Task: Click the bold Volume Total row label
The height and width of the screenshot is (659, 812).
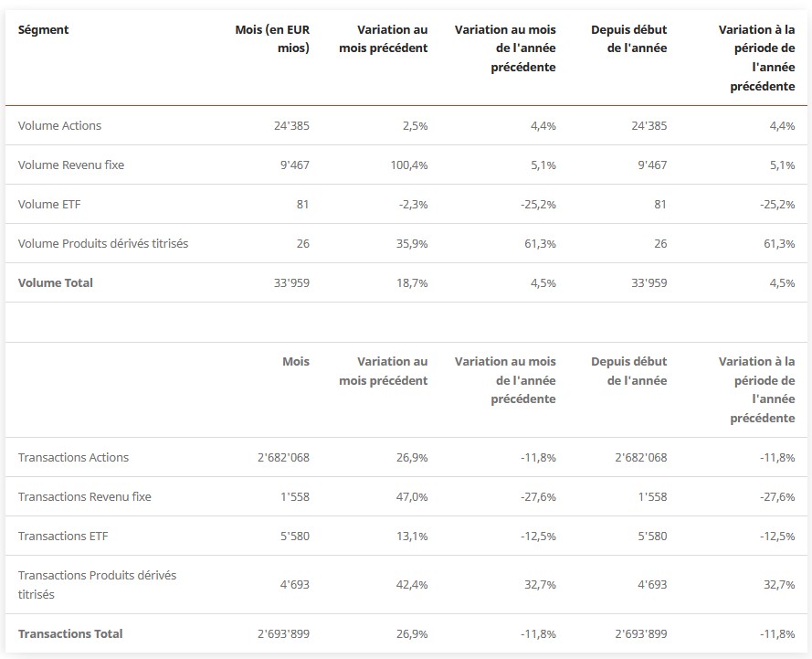Action: pos(56,282)
